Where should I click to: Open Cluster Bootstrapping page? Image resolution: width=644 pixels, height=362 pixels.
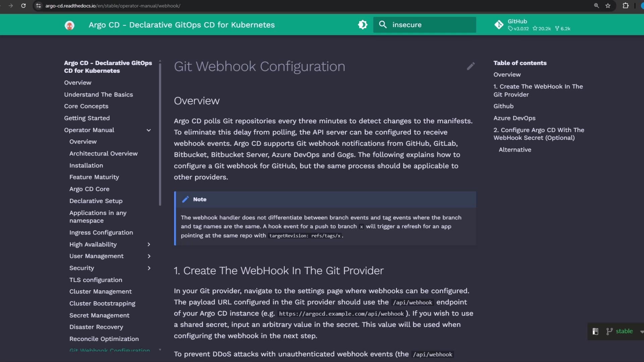tap(102, 303)
